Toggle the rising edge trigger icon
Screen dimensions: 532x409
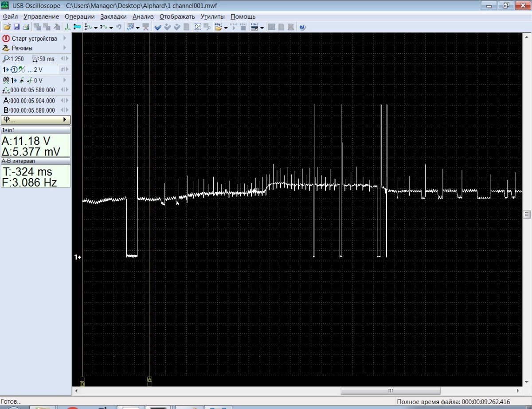coord(22,80)
